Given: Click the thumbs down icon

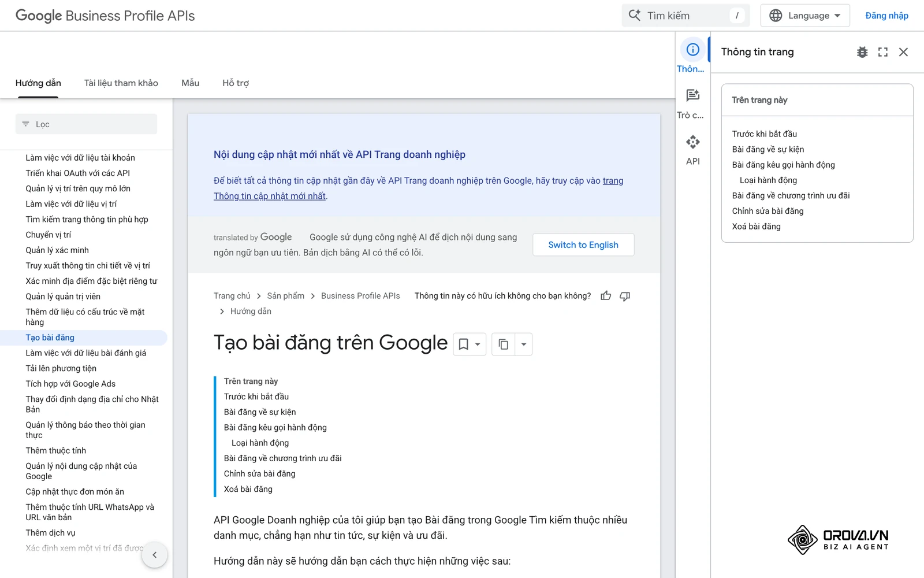Looking at the screenshot, I should (x=625, y=296).
